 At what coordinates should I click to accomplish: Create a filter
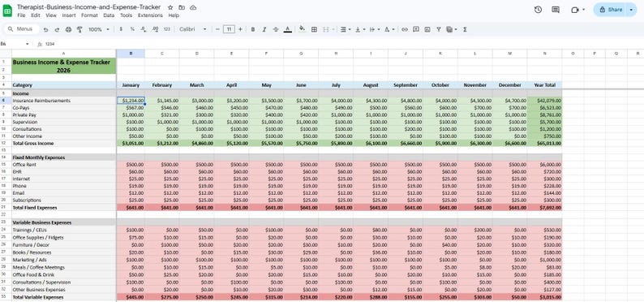click(x=439, y=29)
